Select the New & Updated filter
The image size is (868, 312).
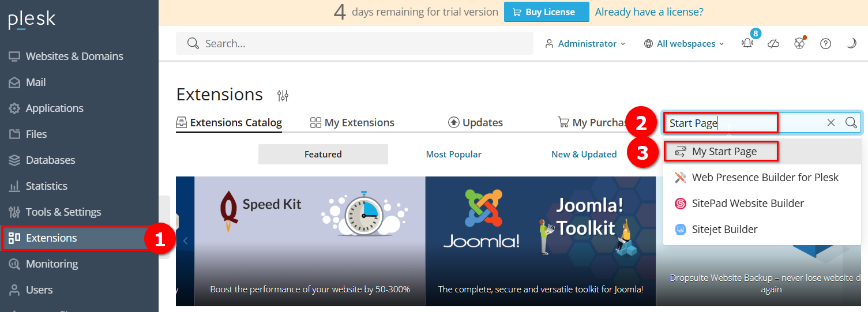coord(584,154)
